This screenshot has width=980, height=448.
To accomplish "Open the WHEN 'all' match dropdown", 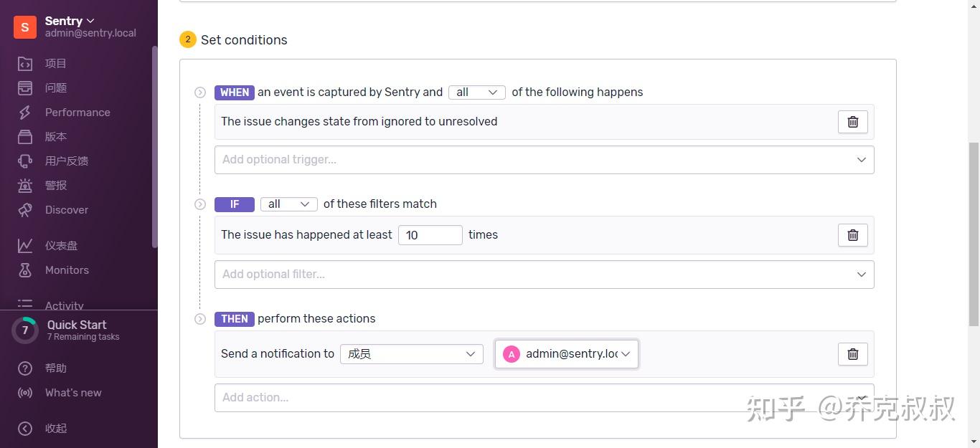I will (x=476, y=92).
